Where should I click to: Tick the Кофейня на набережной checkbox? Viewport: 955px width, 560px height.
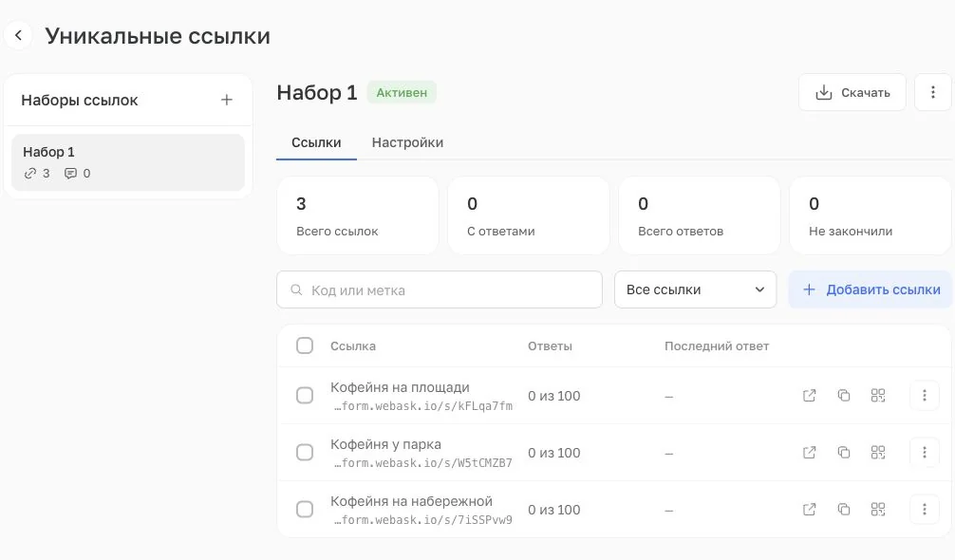(305, 510)
